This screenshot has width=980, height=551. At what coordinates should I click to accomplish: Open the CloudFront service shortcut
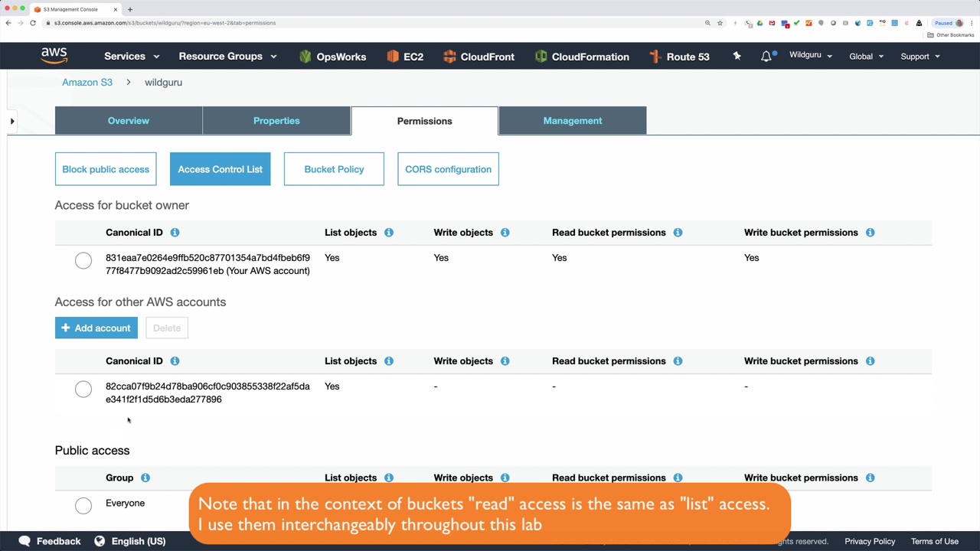coord(479,57)
